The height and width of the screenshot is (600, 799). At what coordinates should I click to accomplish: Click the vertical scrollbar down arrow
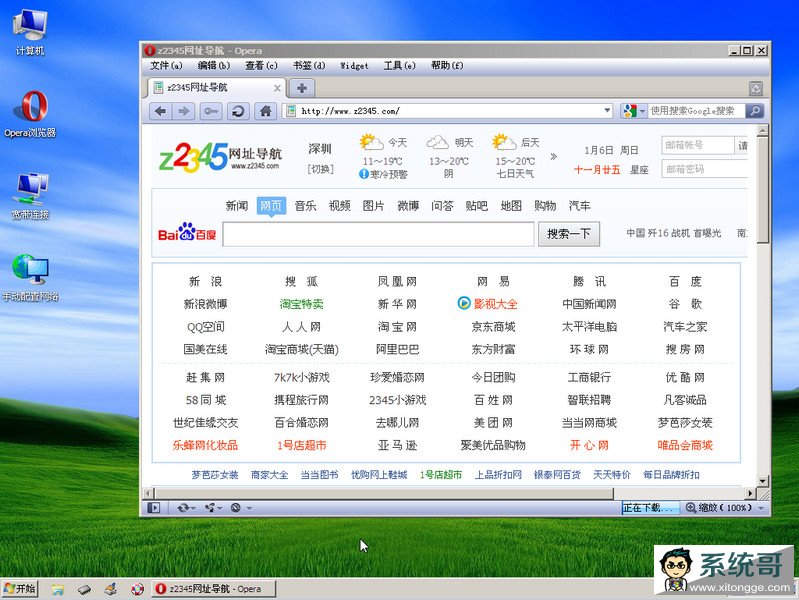click(762, 480)
